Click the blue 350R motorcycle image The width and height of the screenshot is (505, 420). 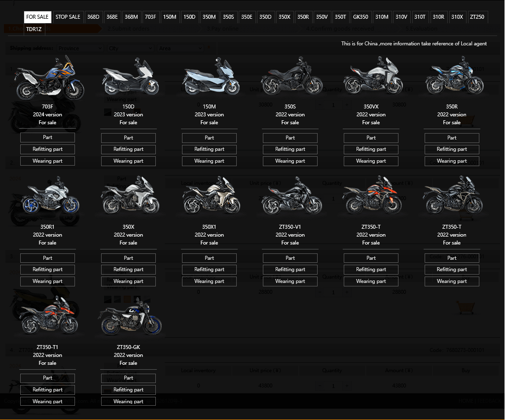(452, 79)
